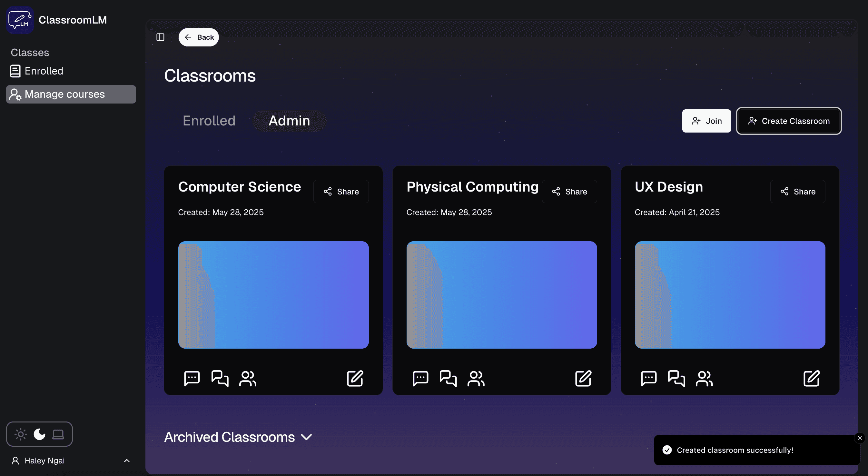
Task: Click edit icon on UX Design card
Action: (x=811, y=378)
